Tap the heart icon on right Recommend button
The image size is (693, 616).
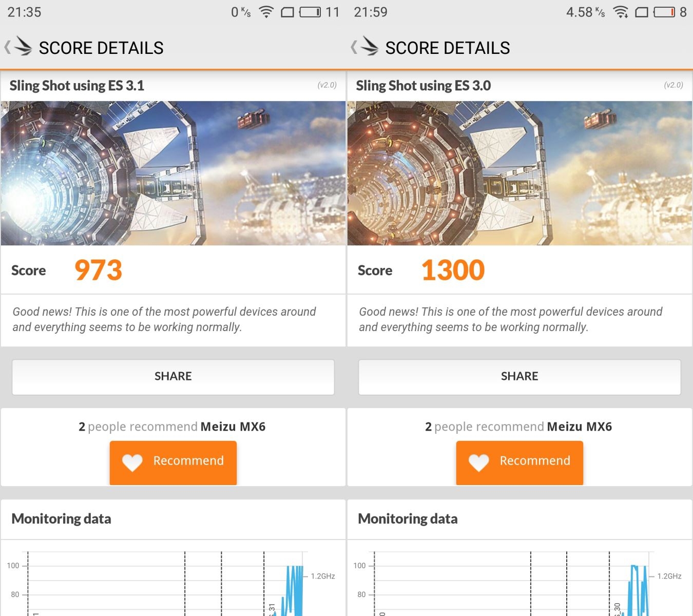(478, 463)
